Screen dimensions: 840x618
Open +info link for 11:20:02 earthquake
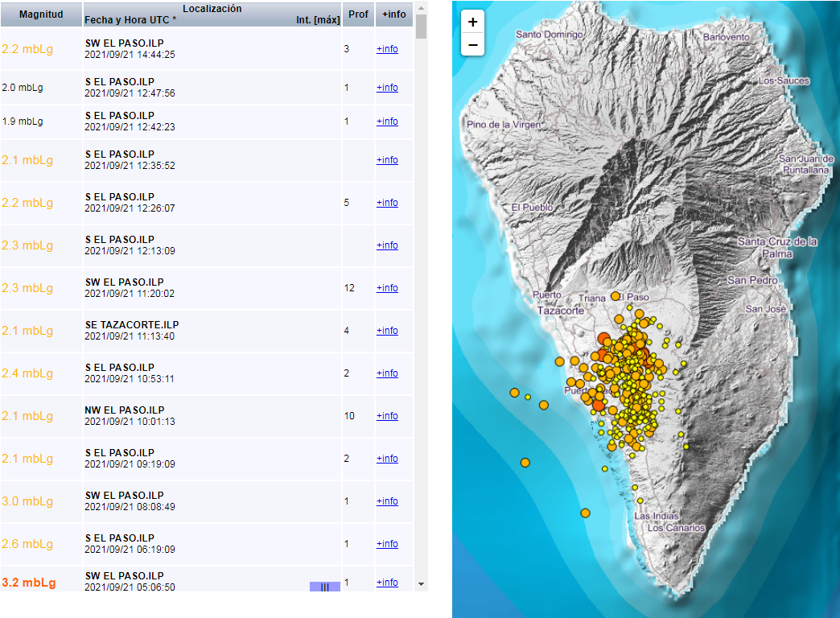[x=387, y=288]
